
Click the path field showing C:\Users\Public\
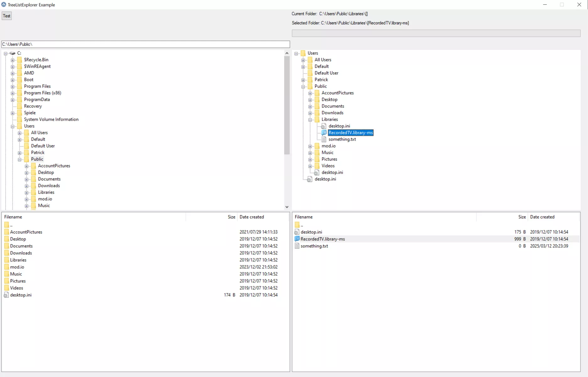click(145, 44)
